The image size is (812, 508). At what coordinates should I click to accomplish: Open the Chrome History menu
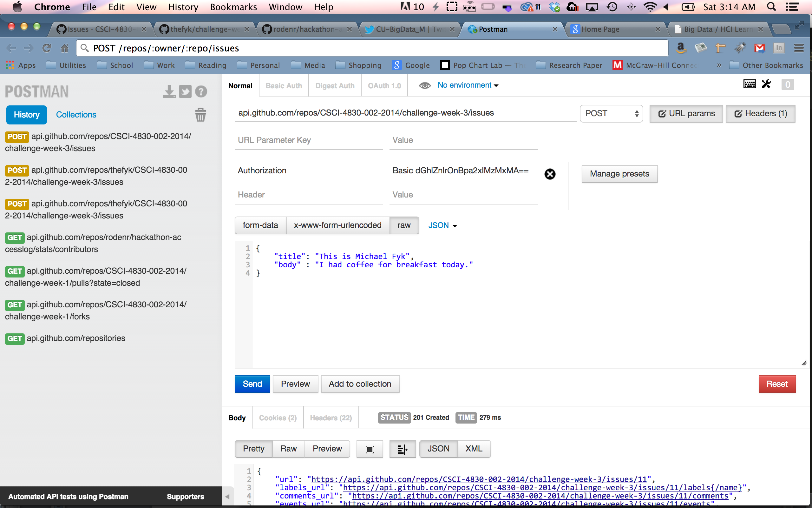tap(183, 7)
